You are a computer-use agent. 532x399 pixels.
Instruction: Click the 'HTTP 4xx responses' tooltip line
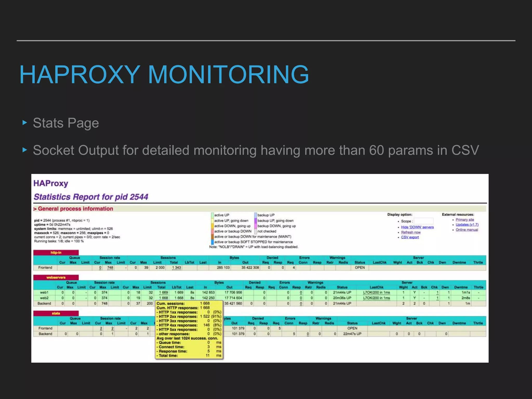189,325
